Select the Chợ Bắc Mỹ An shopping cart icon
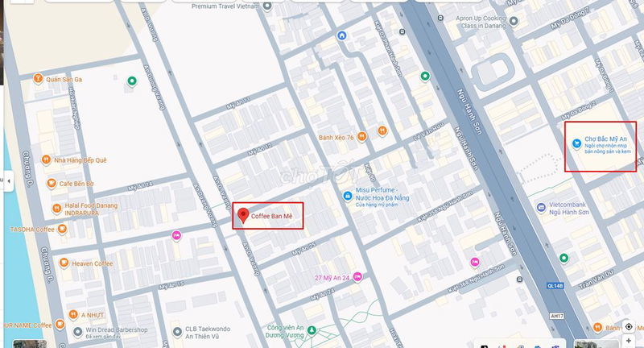The width and height of the screenshot is (644, 348). pos(577,143)
